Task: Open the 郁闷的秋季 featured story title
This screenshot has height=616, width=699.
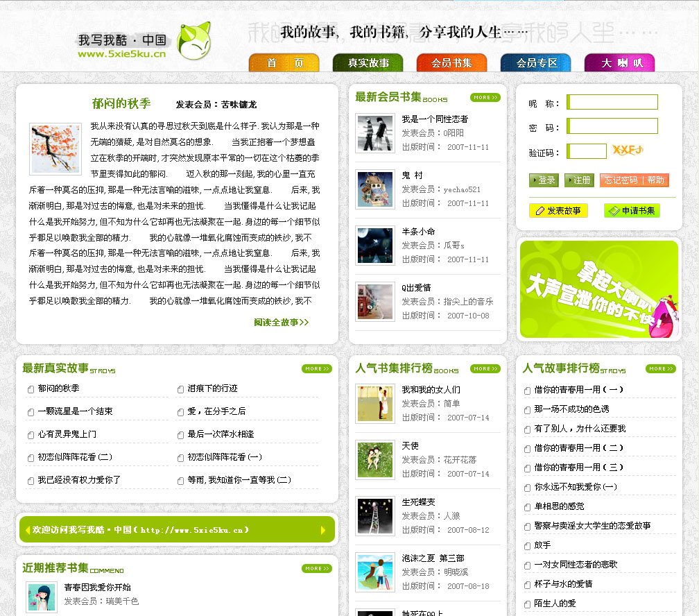Action: [121, 103]
